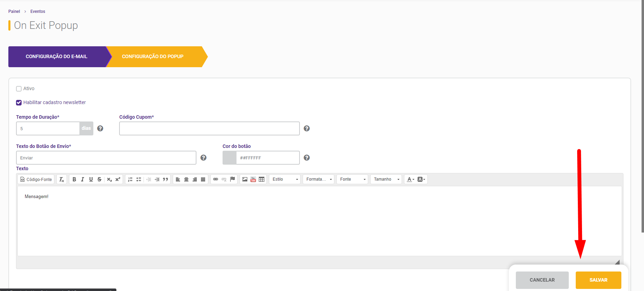
Task: Click the page vertical scrollbar
Action: (x=643, y=116)
